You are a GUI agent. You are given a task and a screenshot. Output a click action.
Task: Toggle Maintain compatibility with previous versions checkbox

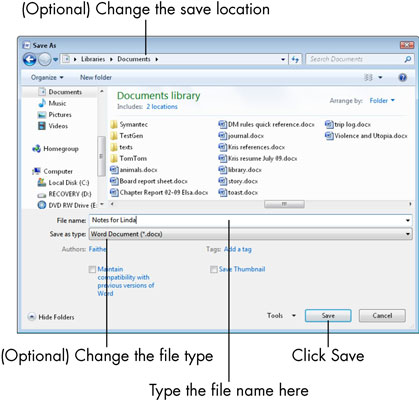point(92,269)
